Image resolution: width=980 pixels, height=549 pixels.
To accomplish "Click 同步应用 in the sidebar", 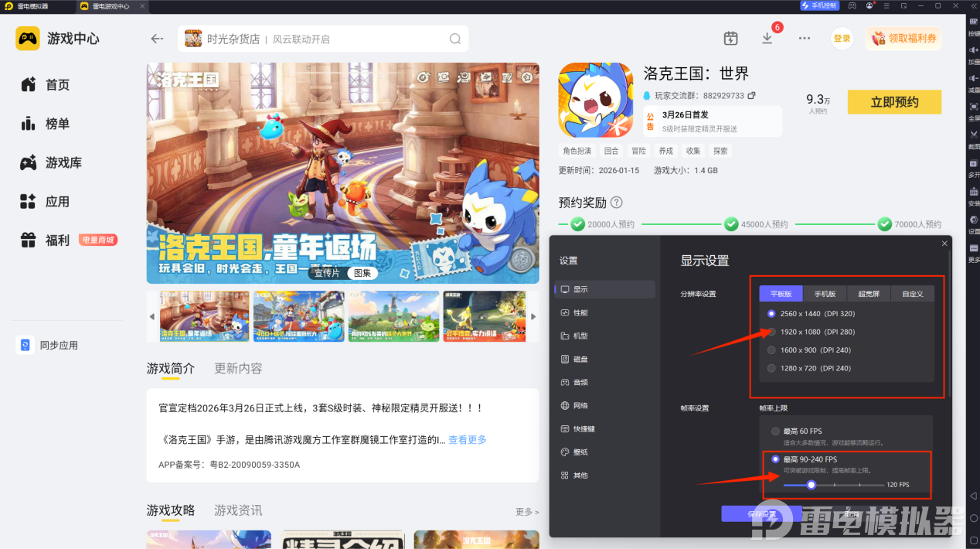I will 48,345.
